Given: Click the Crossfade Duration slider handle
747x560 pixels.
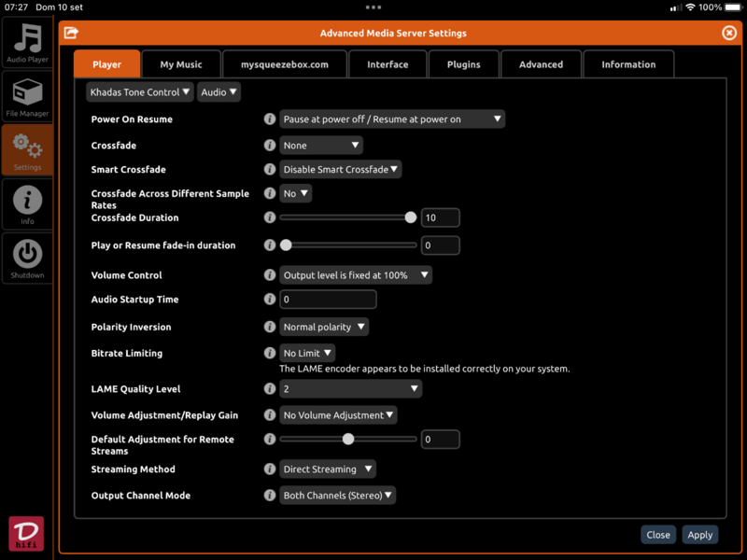Looking at the screenshot, I should pyautogui.click(x=410, y=217).
